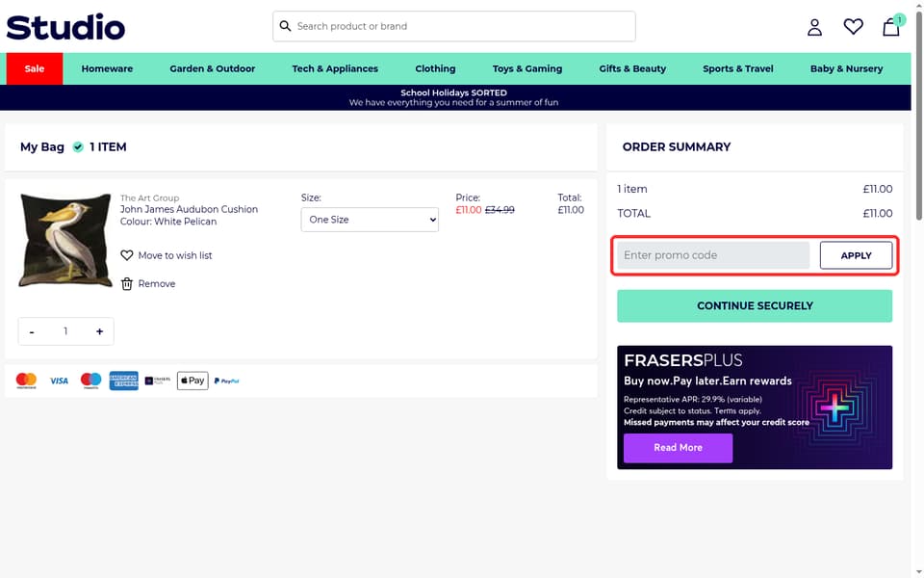Click the quantity field showing 1
Screen dimensions: 924x578
(65, 331)
